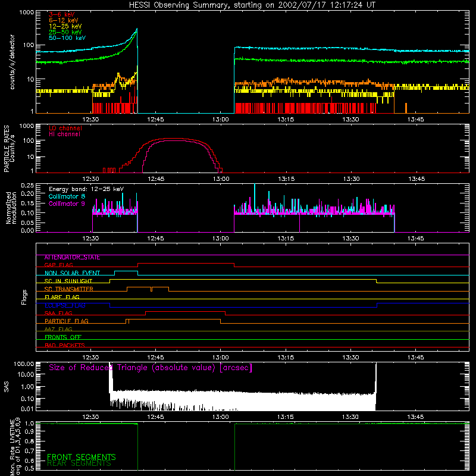Click the 0.9 y-axis value on the livetime plot

[29, 431]
